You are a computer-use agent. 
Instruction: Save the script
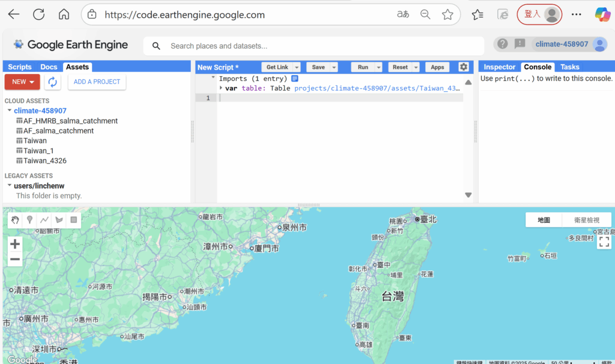pos(318,67)
